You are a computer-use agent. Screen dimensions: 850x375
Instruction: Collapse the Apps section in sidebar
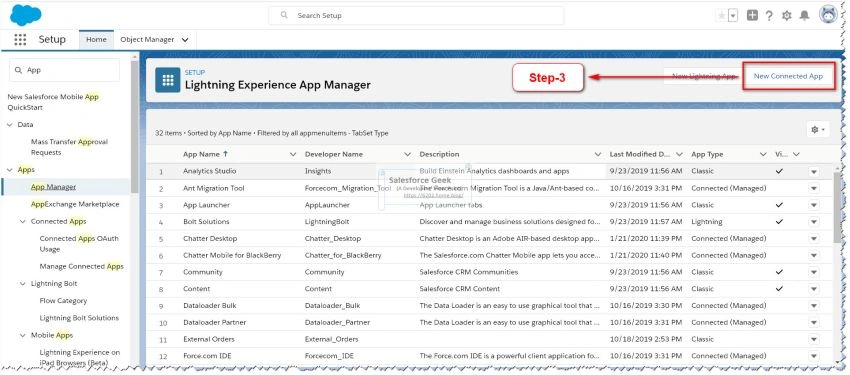[x=10, y=170]
